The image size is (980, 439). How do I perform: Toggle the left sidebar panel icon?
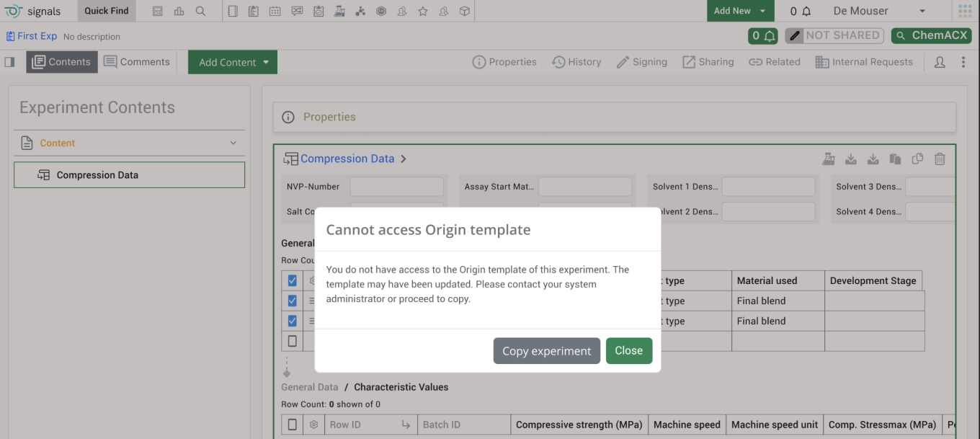[x=9, y=62]
